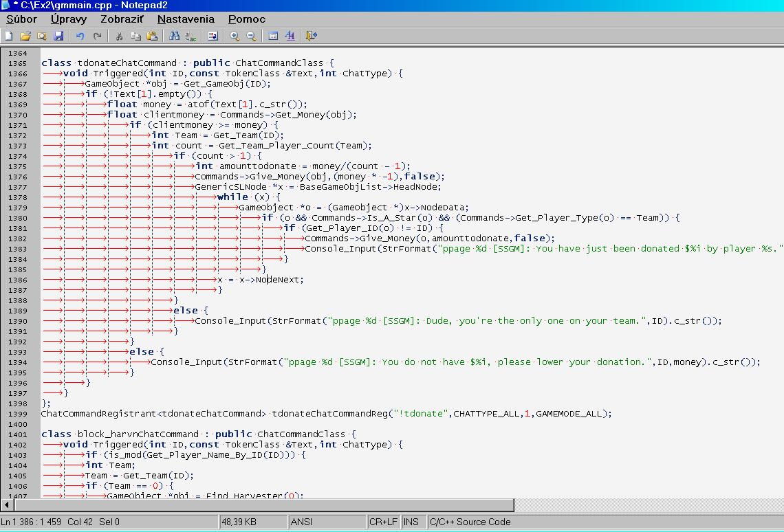Click the horizontal scrollbar left arrow
This screenshot has height=532, width=784.
(x=6, y=505)
